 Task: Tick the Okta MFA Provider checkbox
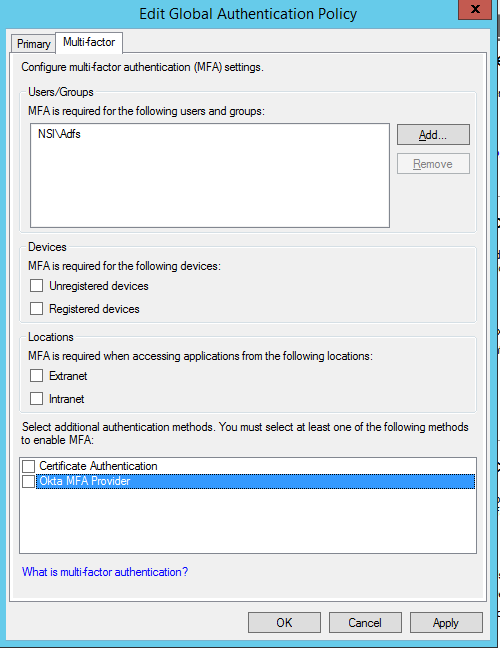click(x=29, y=481)
